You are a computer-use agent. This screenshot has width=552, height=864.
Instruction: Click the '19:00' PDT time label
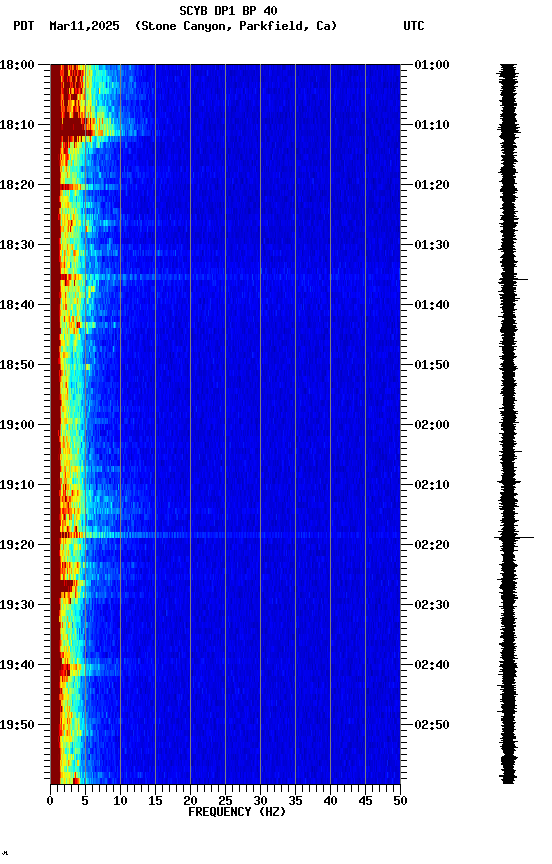coord(17,425)
